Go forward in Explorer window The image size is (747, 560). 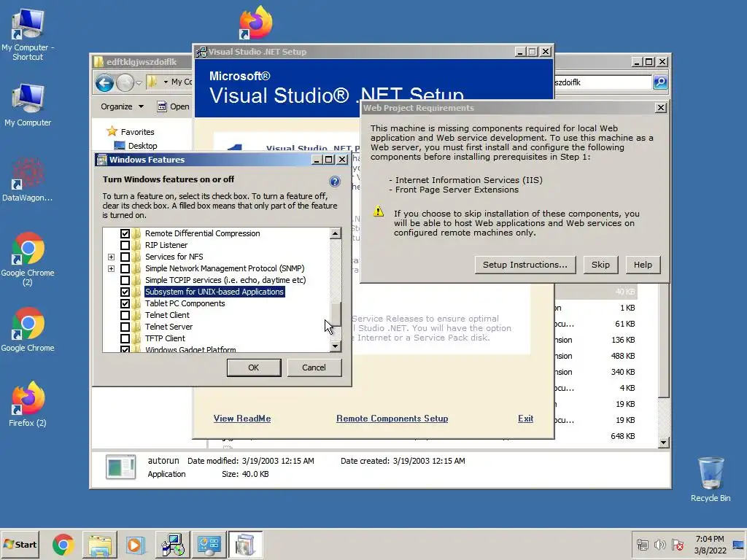click(125, 83)
